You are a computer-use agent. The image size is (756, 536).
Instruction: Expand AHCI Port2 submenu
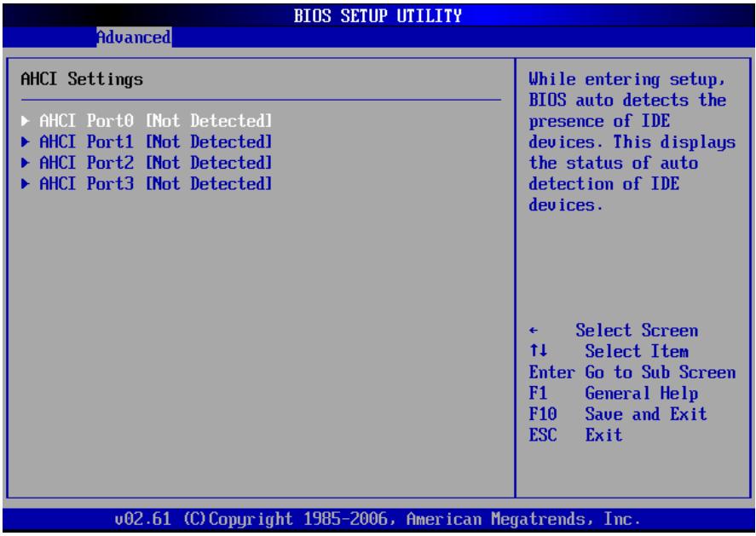(147, 163)
